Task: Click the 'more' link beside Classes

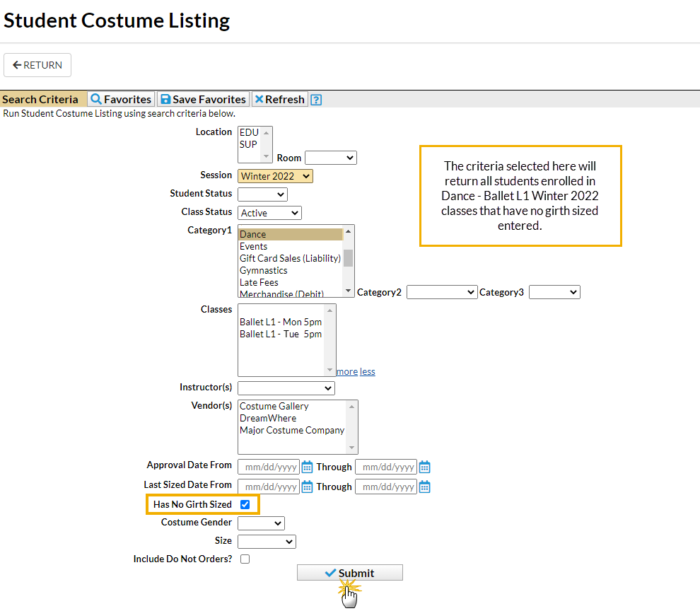Action: coord(346,371)
